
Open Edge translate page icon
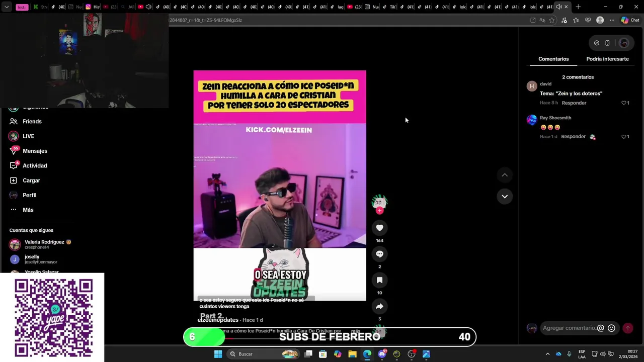pyautogui.click(x=542, y=20)
